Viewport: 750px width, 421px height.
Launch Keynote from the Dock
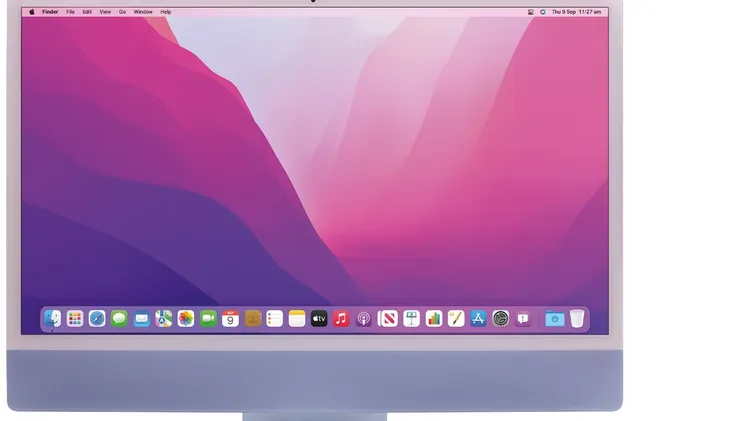(x=411, y=318)
